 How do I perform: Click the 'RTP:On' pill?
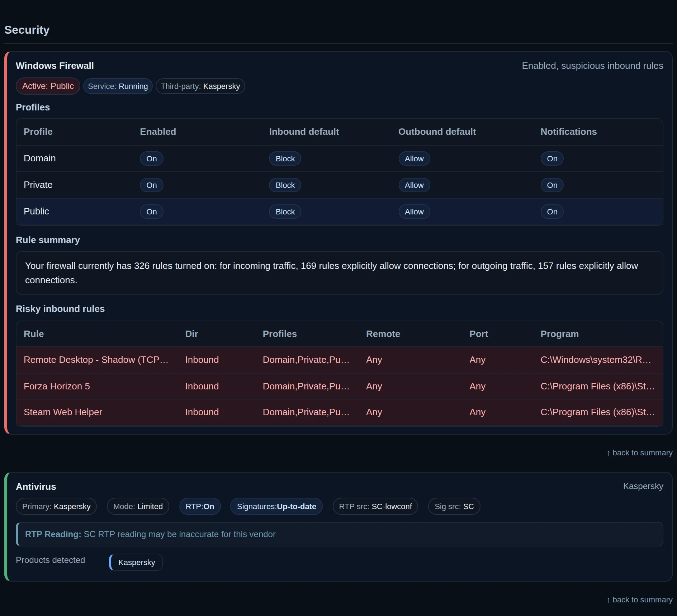point(200,506)
